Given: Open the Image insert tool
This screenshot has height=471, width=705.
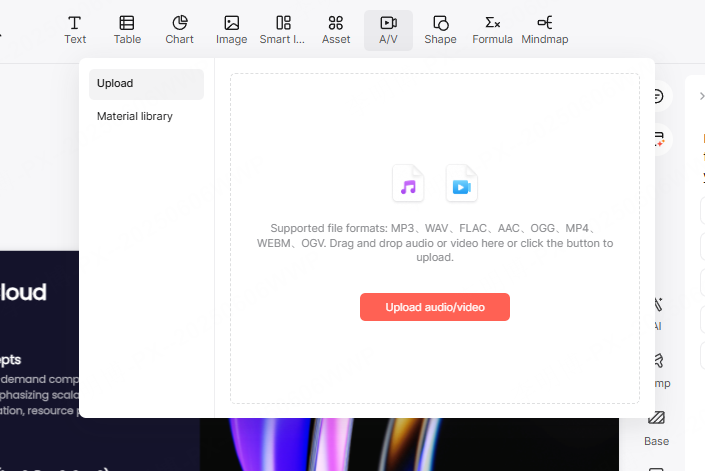Looking at the screenshot, I should click(232, 30).
